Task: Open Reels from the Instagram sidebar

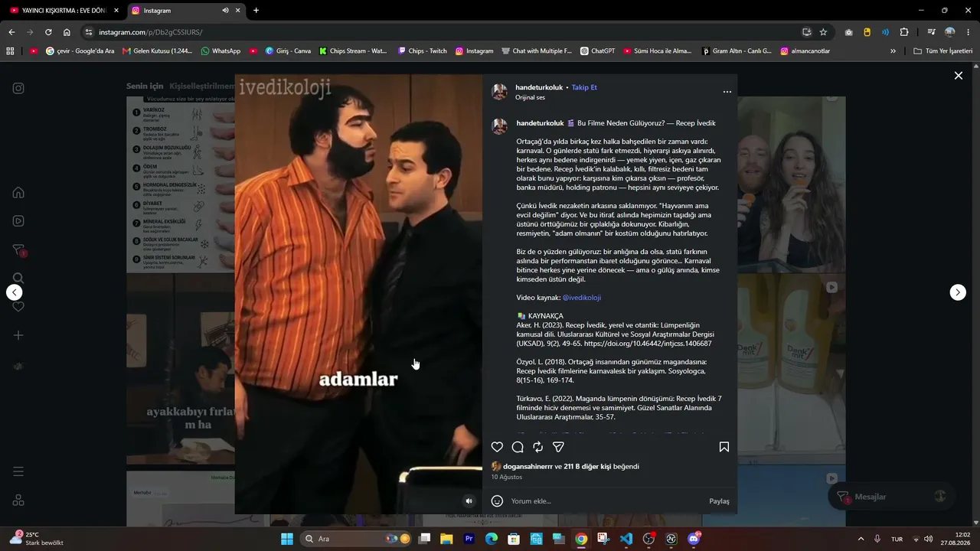Action: pyautogui.click(x=18, y=221)
